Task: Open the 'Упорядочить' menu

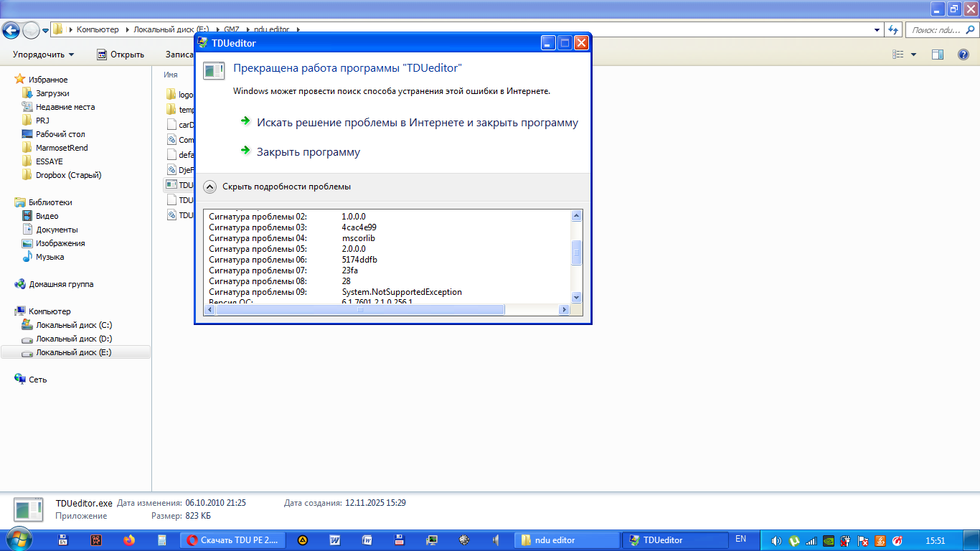Action: (44, 55)
